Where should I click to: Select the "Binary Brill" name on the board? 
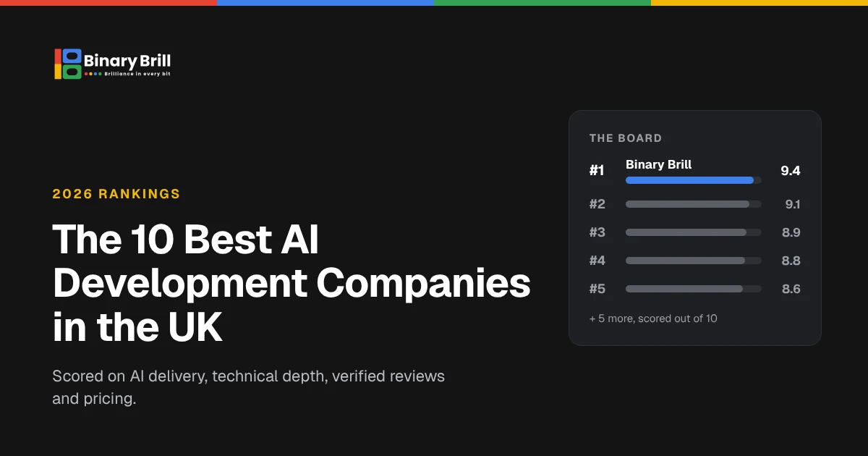(658, 164)
